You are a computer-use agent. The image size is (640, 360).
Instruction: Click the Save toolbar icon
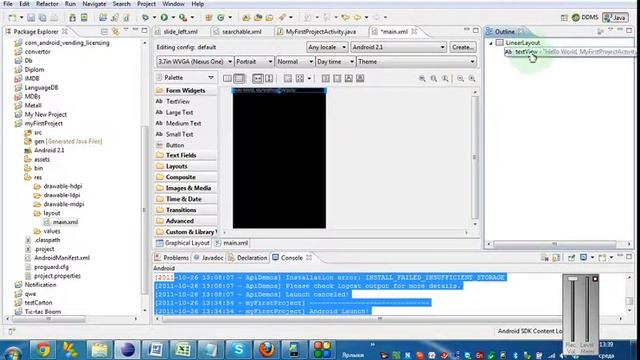[31, 18]
